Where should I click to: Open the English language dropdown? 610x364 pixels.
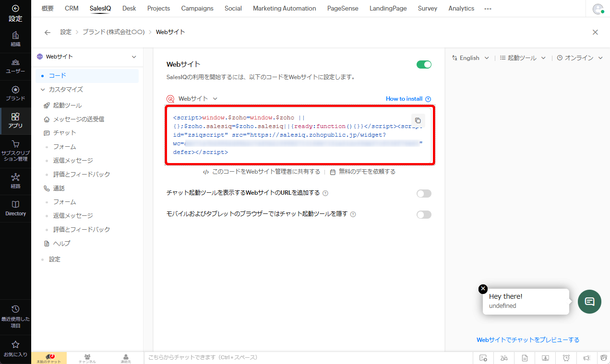point(470,58)
